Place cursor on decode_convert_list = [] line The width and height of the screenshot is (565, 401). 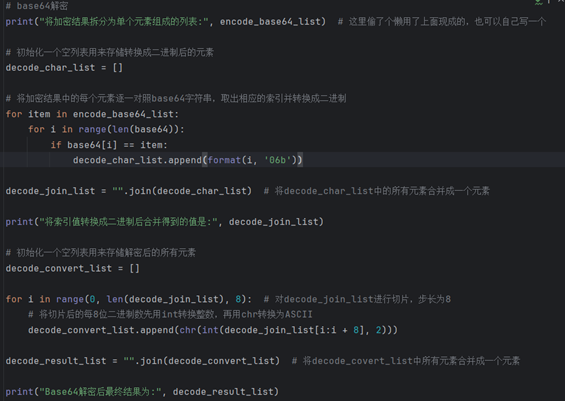click(x=72, y=268)
